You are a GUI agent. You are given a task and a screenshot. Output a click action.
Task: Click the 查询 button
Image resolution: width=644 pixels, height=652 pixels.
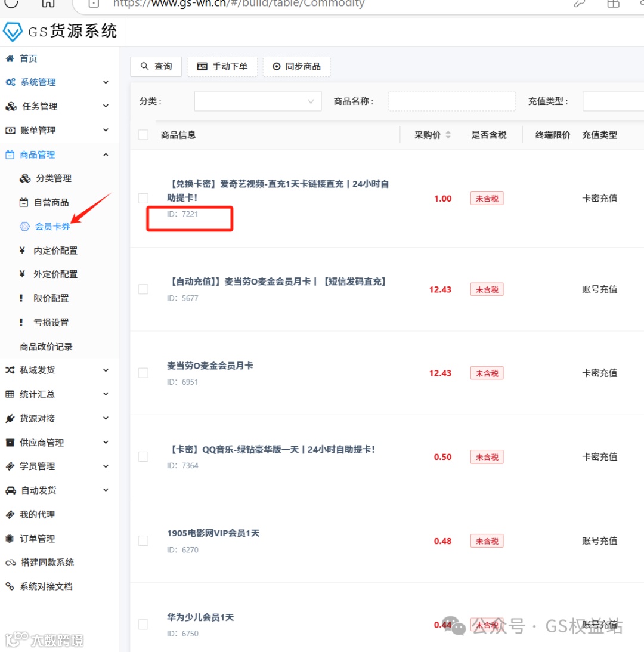point(156,67)
